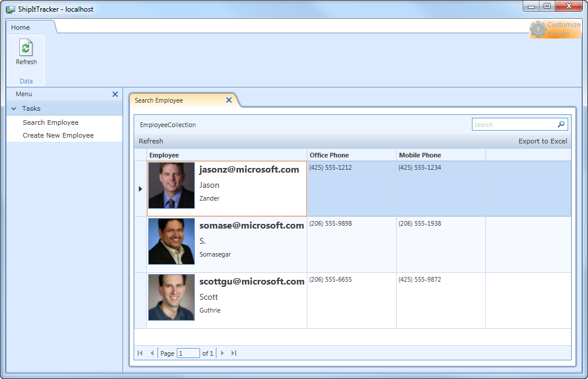The width and height of the screenshot is (588, 379).
Task: Jump to the last page using pager icon
Action: point(234,353)
